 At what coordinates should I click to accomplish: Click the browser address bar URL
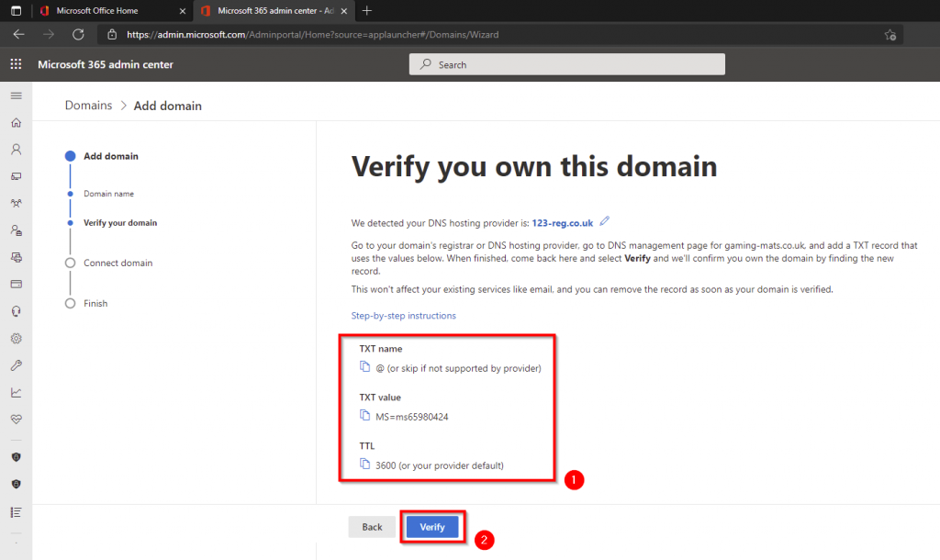click(312, 35)
